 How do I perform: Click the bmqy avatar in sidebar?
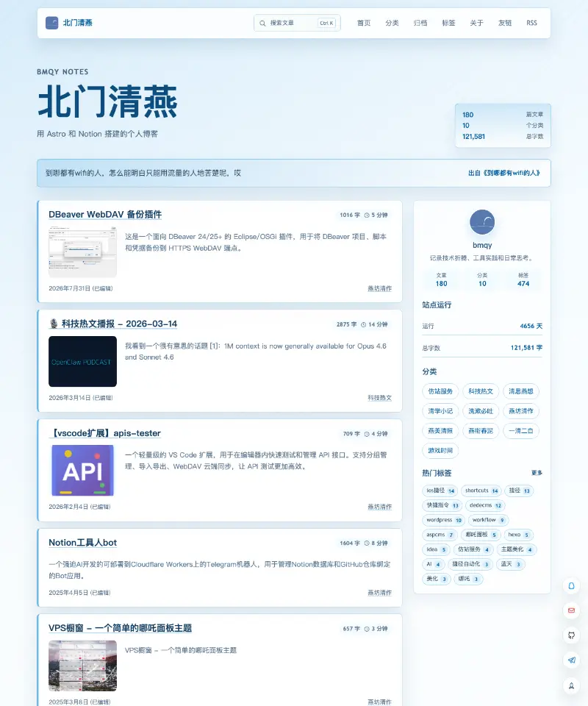482,222
